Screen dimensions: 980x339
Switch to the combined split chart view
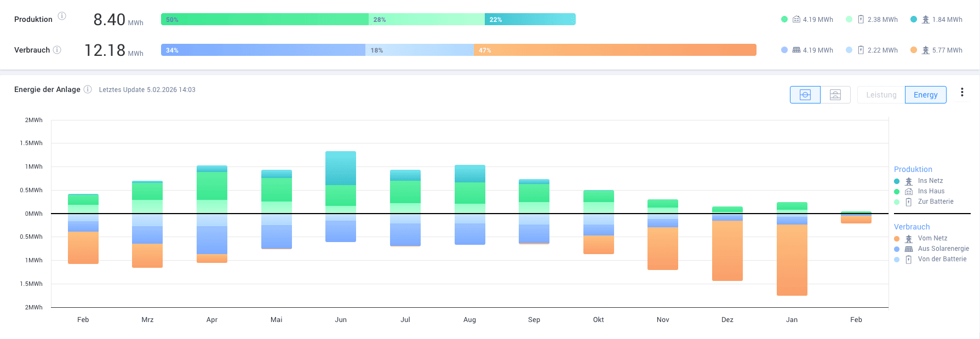coord(805,95)
